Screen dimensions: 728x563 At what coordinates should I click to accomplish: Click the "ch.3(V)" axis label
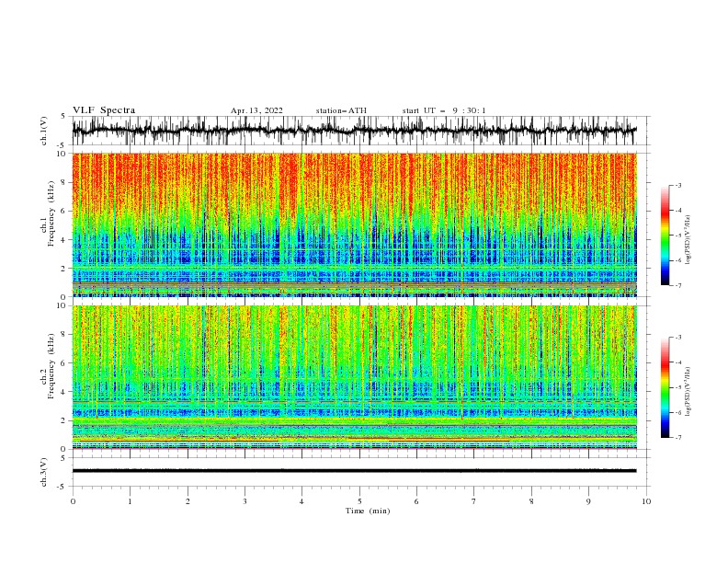[x=44, y=472]
